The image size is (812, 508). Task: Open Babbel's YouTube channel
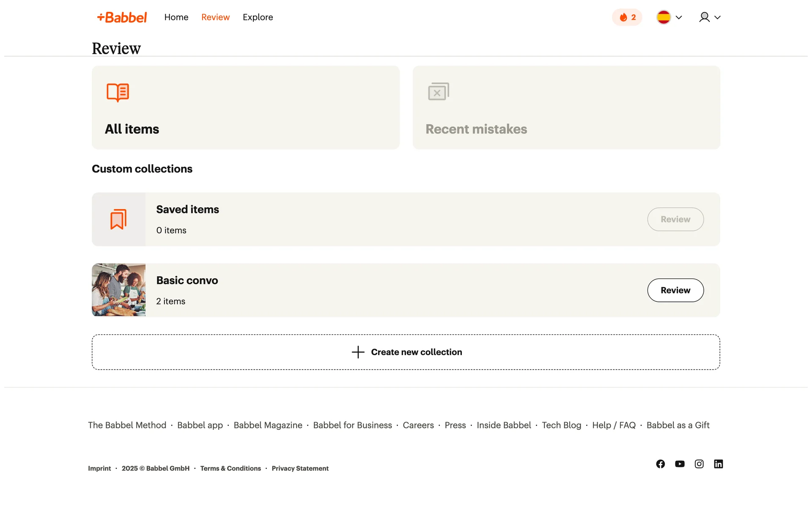680,464
